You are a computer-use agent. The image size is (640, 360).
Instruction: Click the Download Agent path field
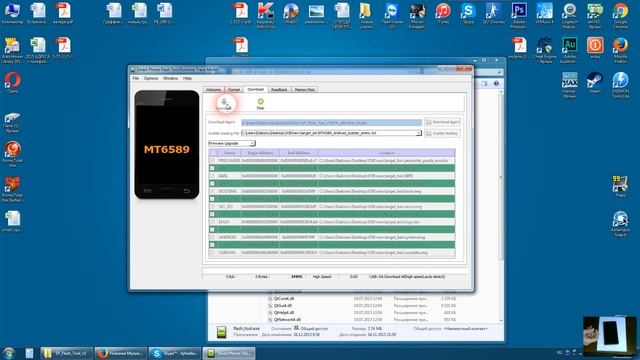(x=331, y=122)
